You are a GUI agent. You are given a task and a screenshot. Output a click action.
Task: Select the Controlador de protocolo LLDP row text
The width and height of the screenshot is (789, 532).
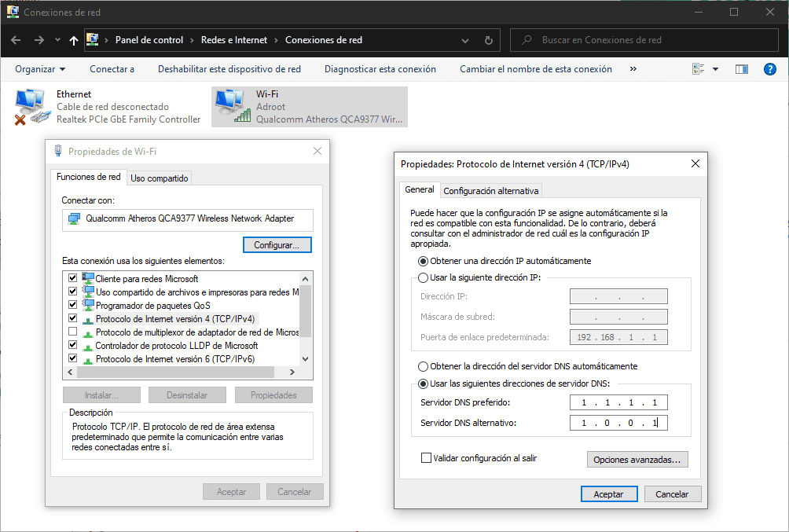(x=177, y=346)
